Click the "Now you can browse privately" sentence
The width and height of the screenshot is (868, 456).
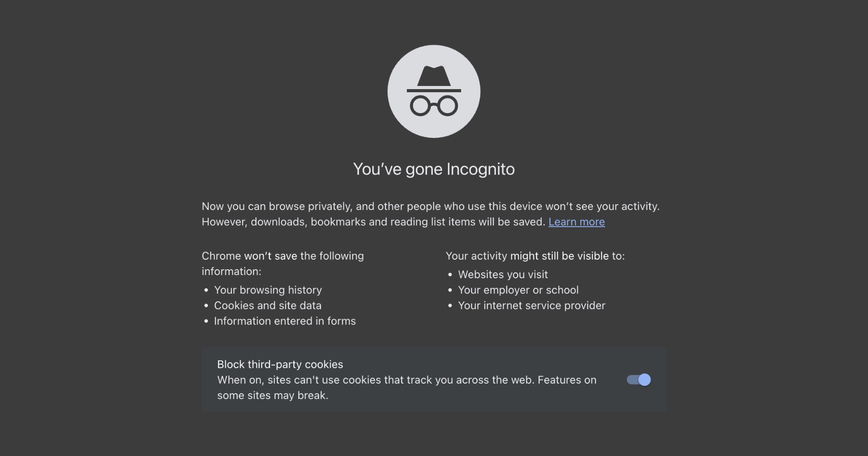tap(430, 206)
